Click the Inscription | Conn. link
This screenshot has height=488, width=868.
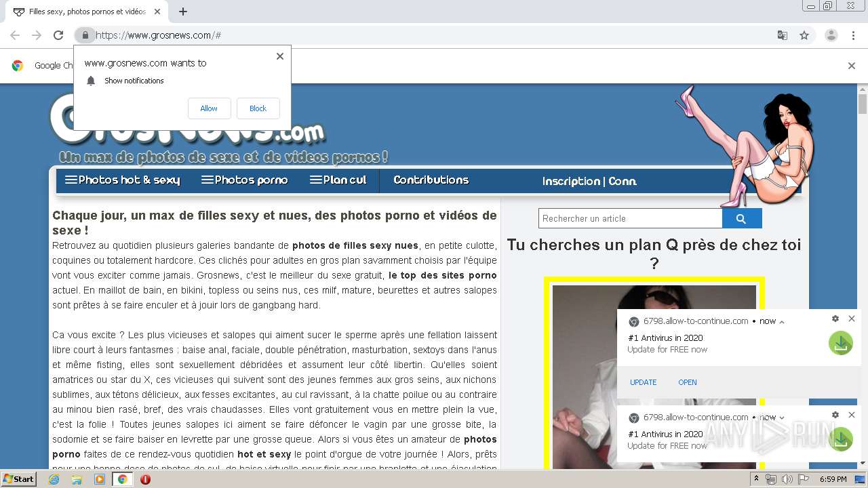coord(589,182)
